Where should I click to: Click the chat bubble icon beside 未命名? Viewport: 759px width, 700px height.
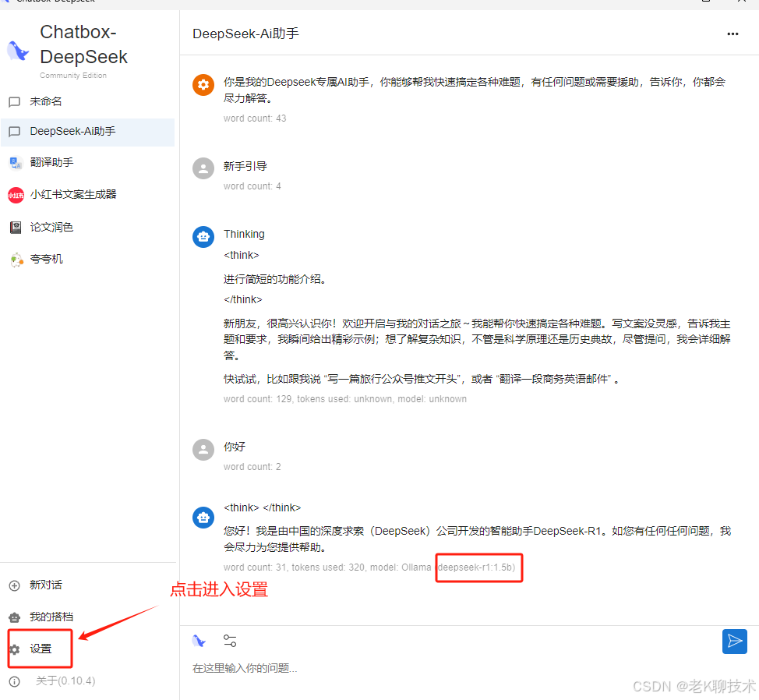(x=15, y=101)
